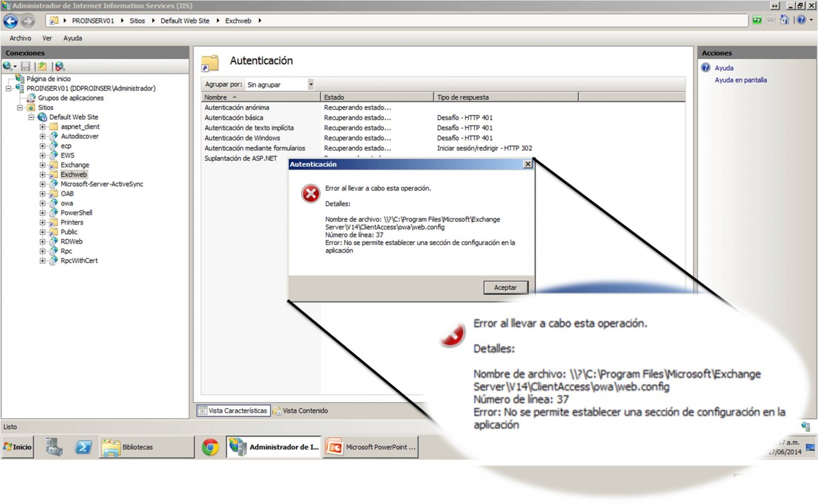
Task: Expand the aspnet_client node
Action: coord(43,127)
